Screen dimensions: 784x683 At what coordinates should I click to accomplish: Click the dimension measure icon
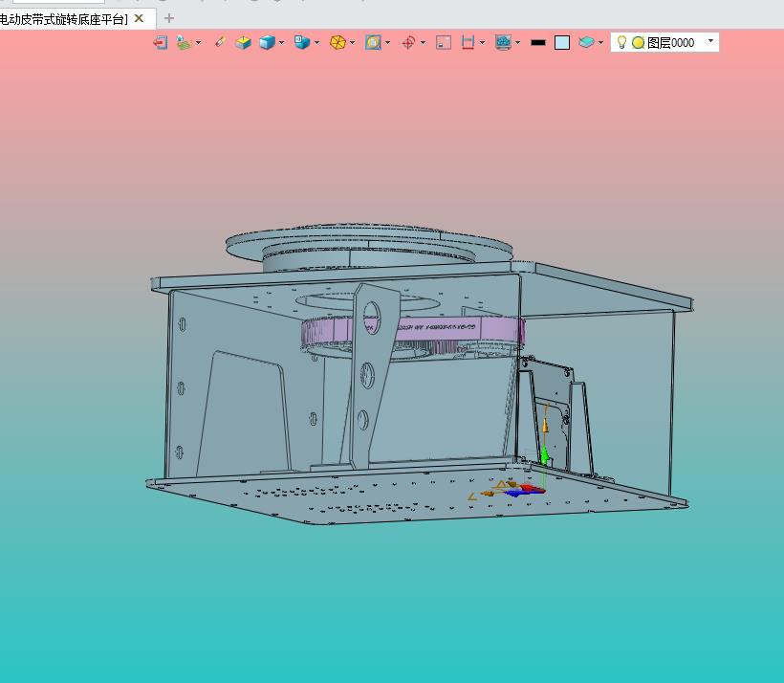(x=468, y=42)
